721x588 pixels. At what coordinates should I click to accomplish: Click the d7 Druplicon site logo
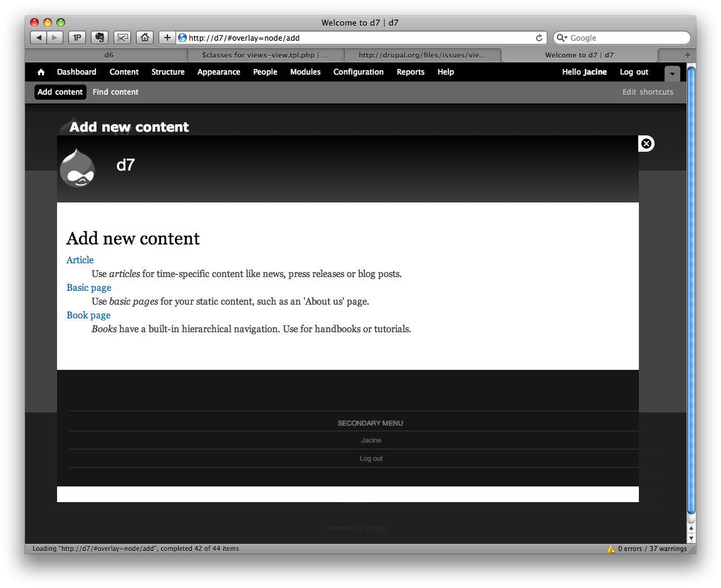pos(77,167)
